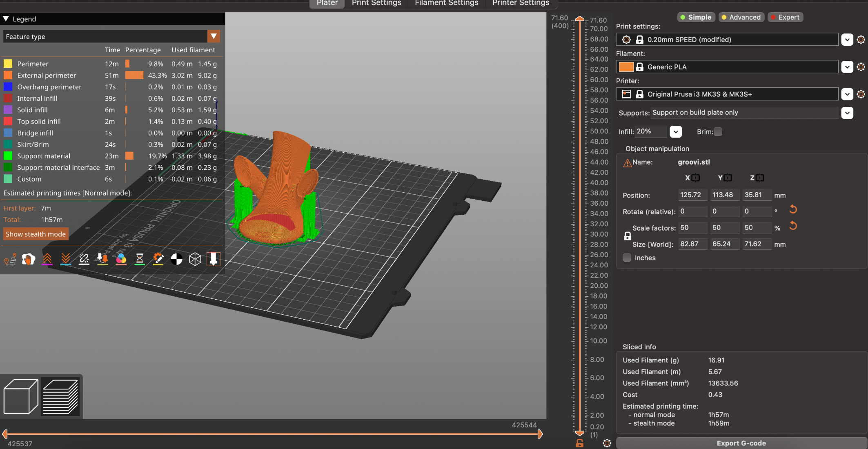This screenshot has width=868, height=449.
Task: Toggle retractions upward-chevrons icon
Action: pos(47,259)
